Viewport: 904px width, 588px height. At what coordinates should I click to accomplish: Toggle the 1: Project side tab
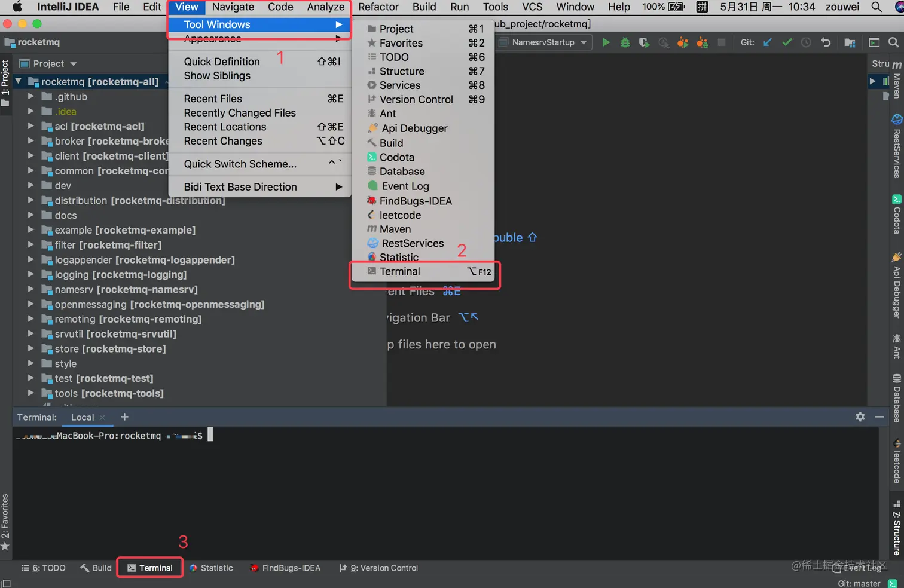pyautogui.click(x=5, y=82)
